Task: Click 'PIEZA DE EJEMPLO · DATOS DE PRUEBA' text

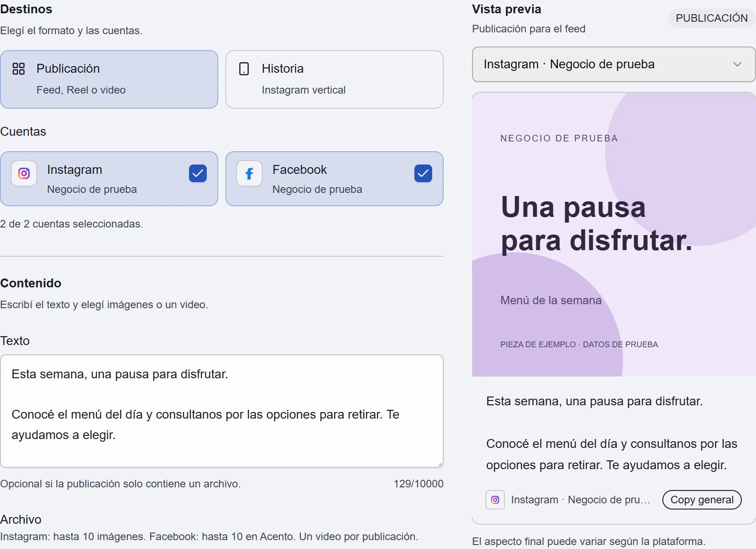Action: point(579,345)
